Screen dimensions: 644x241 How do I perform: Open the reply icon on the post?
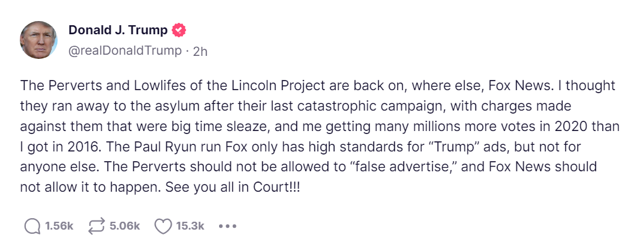tap(32, 226)
